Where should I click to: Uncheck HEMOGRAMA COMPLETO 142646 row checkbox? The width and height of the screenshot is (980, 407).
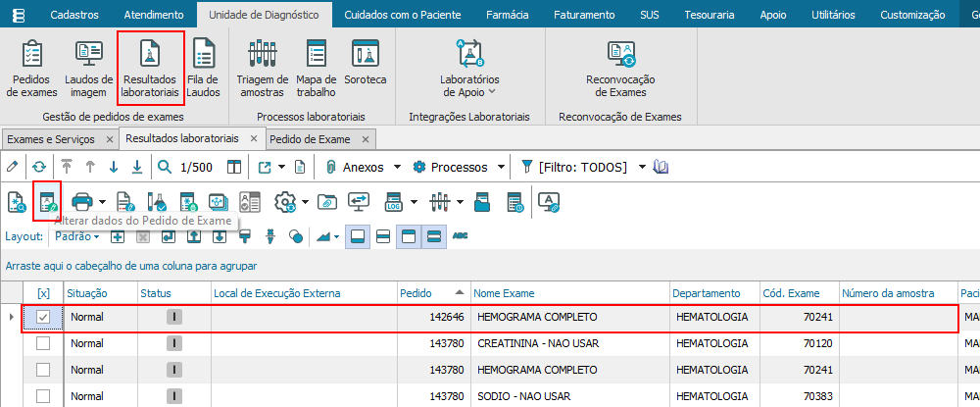pyautogui.click(x=42, y=317)
